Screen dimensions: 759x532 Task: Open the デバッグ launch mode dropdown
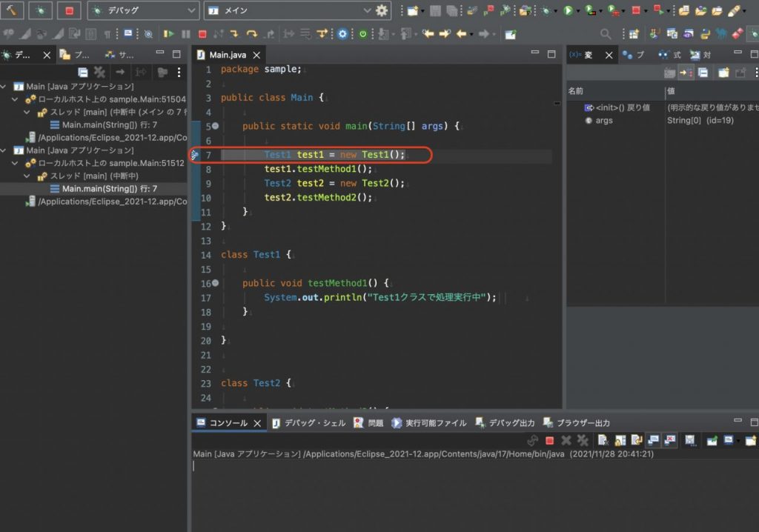[191, 10]
